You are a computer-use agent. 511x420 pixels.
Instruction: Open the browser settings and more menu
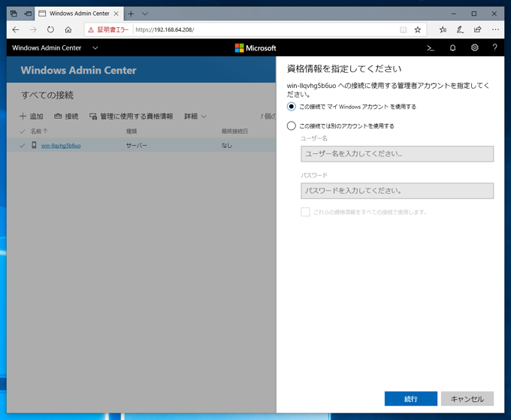pyautogui.click(x=495, y=29)
